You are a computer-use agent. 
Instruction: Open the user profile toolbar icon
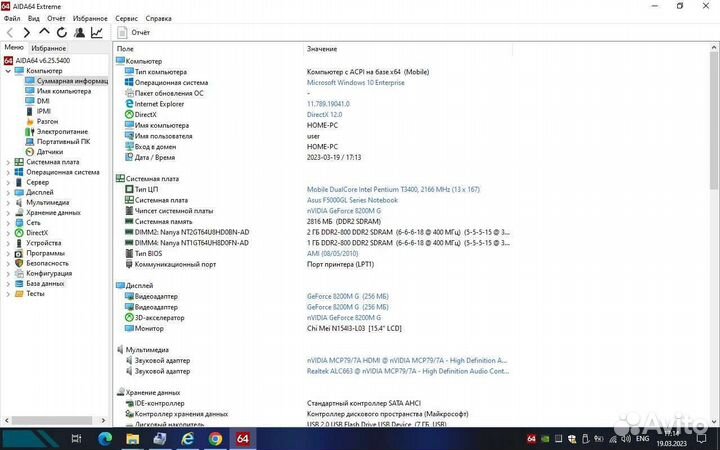click(79, 33)
